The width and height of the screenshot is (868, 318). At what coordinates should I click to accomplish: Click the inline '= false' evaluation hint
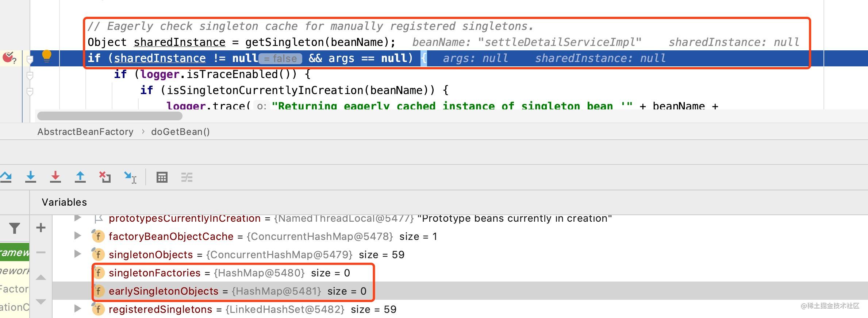(280, 59)
